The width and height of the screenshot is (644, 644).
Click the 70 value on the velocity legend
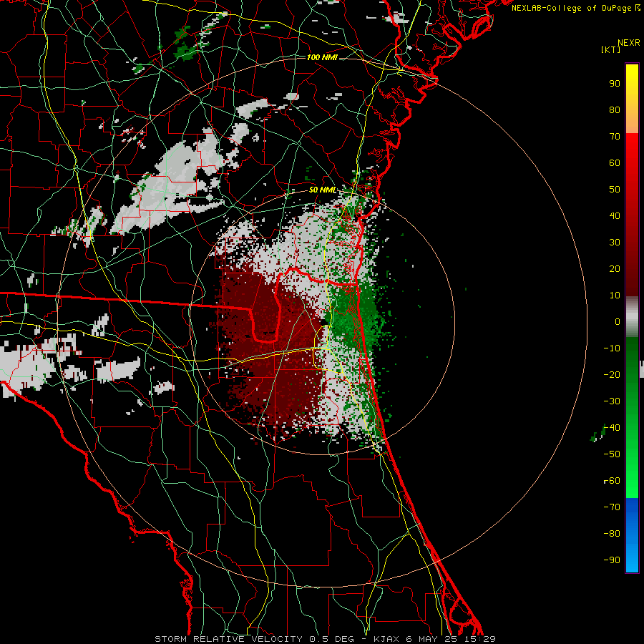(615, 137)
